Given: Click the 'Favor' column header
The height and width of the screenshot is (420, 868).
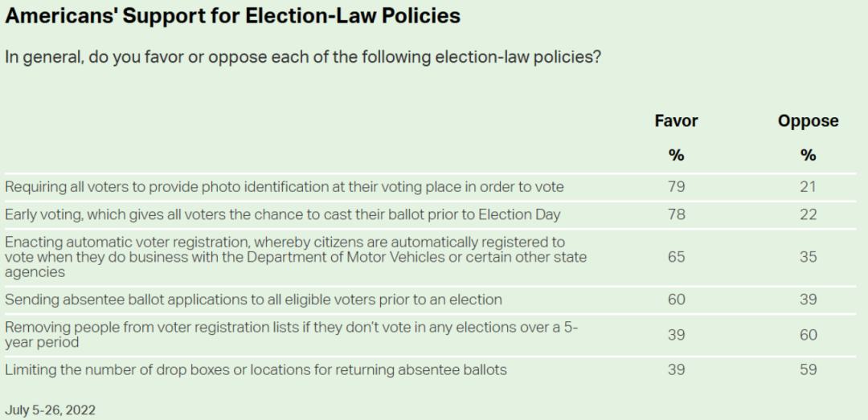Looking at the screenshot, I should tap(676, 121).
